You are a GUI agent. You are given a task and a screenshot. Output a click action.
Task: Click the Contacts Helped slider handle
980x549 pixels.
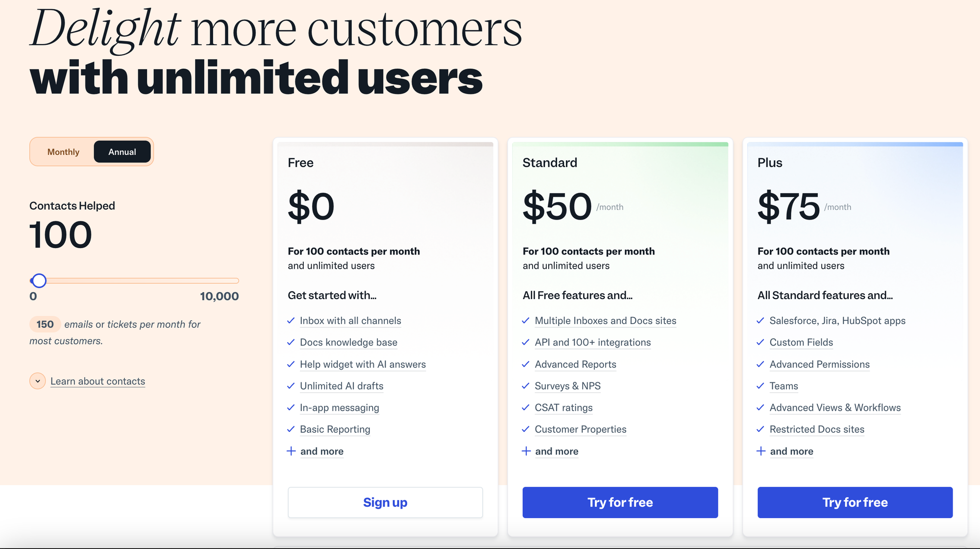click(39, 281)
